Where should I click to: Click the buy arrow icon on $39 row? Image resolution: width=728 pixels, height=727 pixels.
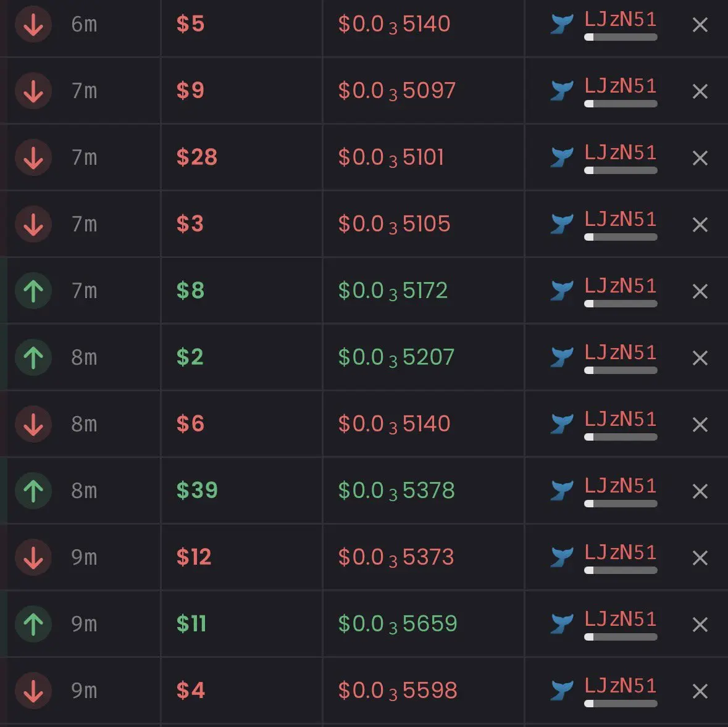33,491
